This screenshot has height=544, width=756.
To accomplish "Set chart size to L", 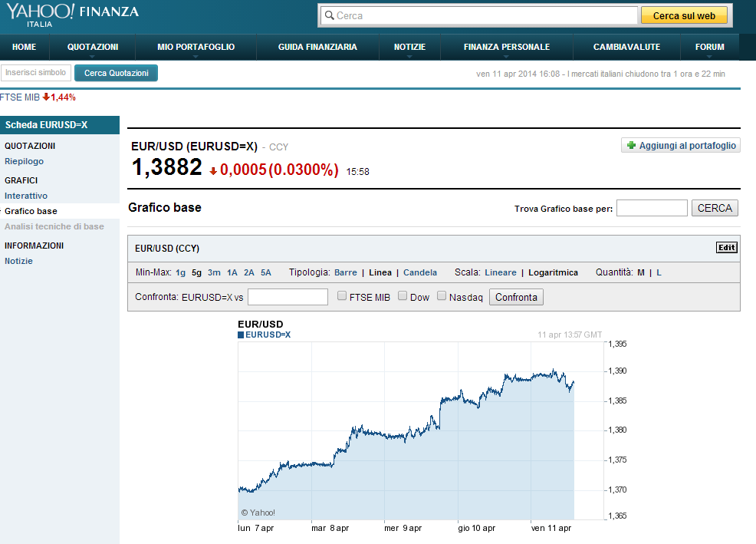I will (x=659, y=272).
